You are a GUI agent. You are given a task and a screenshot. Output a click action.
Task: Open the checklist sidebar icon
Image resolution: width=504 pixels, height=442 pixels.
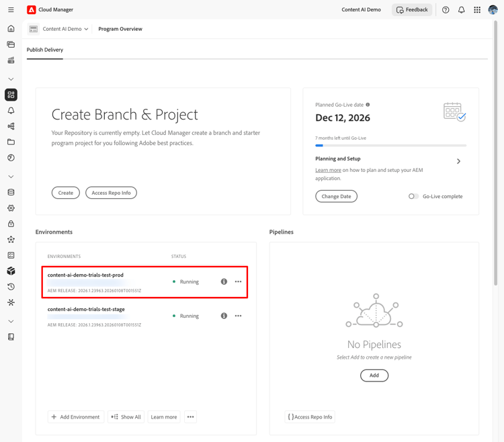click(11, 255)
